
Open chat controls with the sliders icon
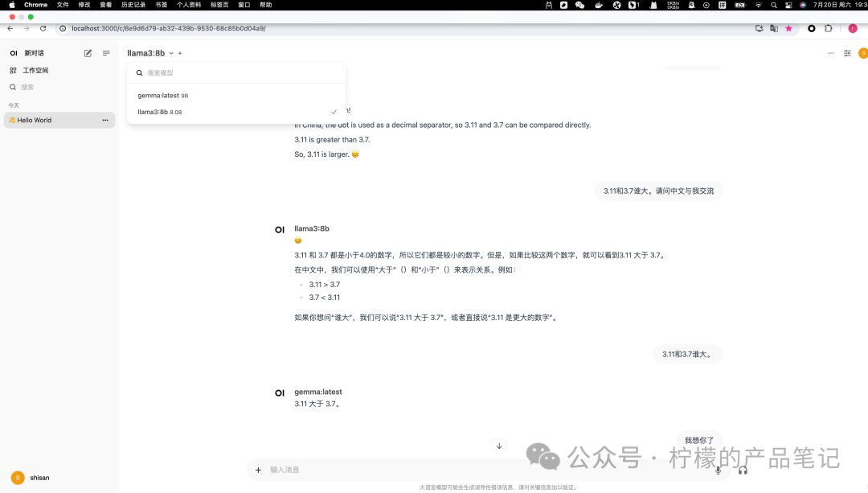(847, 53)
